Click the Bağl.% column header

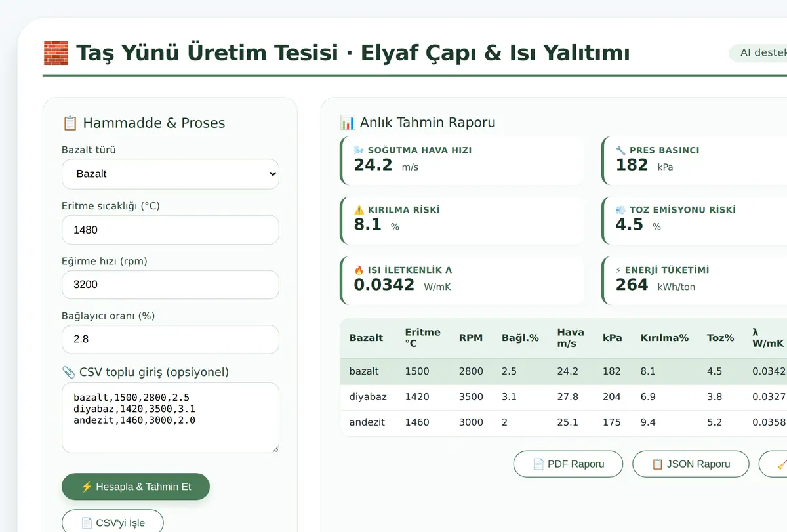point(520,338)
